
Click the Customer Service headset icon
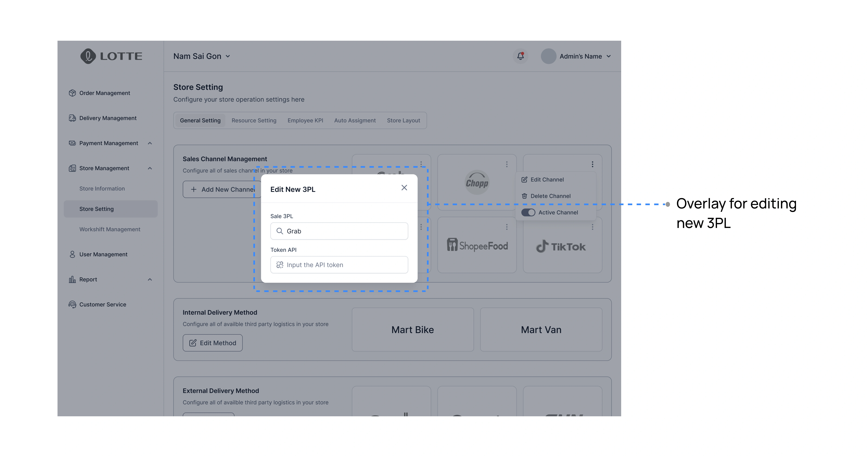72,304
